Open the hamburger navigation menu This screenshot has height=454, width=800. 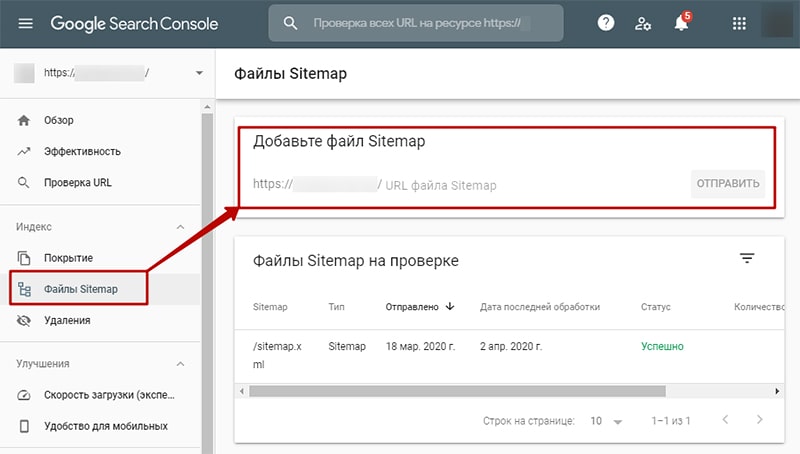pyautogui.click(x=26, y=23)
